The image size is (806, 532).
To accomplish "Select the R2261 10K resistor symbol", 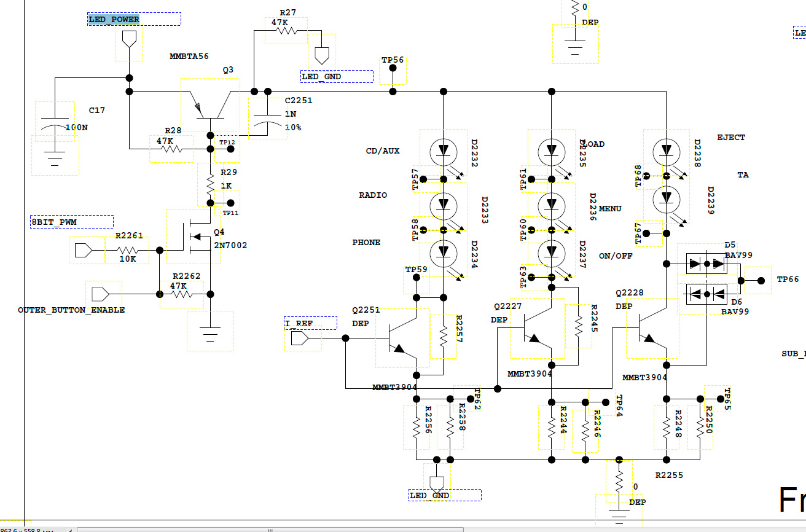I will click(x=127, y=250).
